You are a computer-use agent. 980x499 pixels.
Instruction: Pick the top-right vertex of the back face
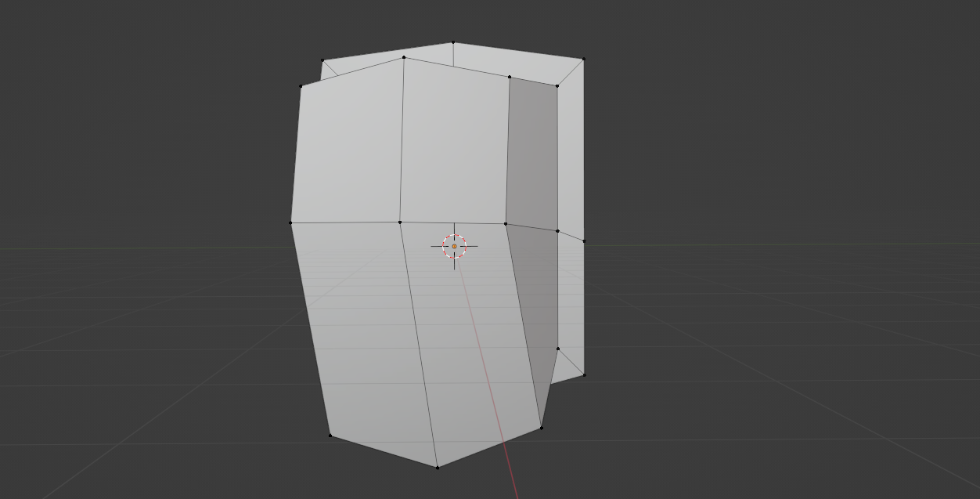click(583, 59)
